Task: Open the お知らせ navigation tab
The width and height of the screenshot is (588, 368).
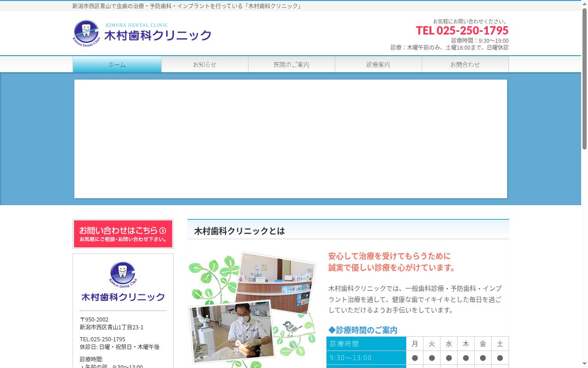Action: coord(205,64)
